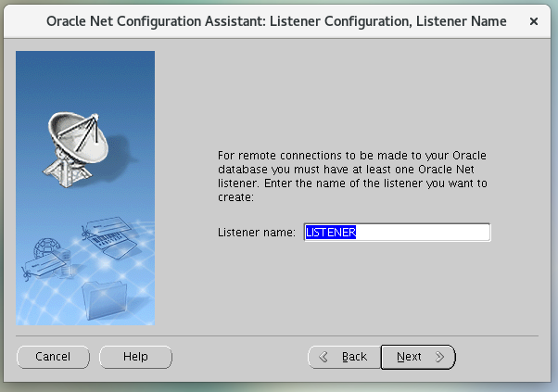Go Back to the previous step
Image resolution: width=558 pixels, height=392 pixels.
(x=344, y=357)
